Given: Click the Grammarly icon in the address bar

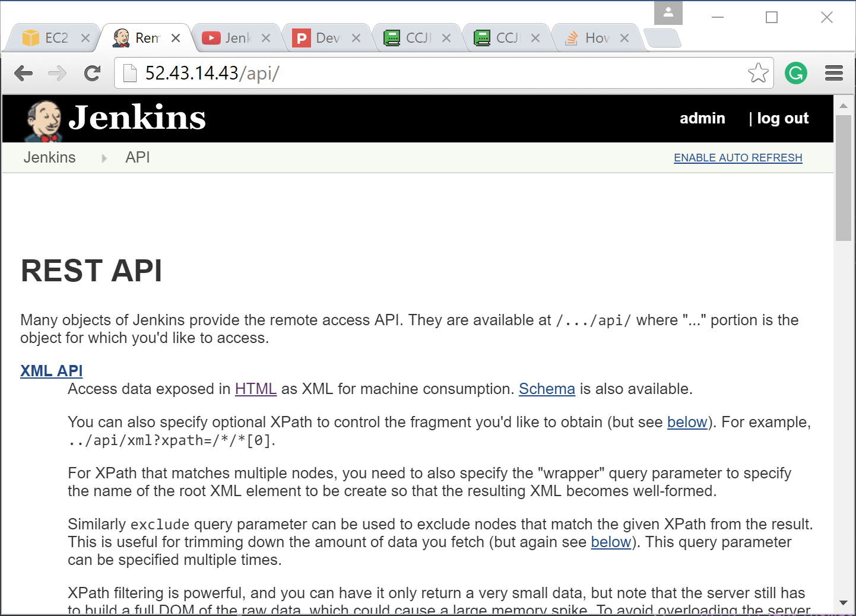Looking at the screenshot, I should pyautogui.click(x=796, y=73).
